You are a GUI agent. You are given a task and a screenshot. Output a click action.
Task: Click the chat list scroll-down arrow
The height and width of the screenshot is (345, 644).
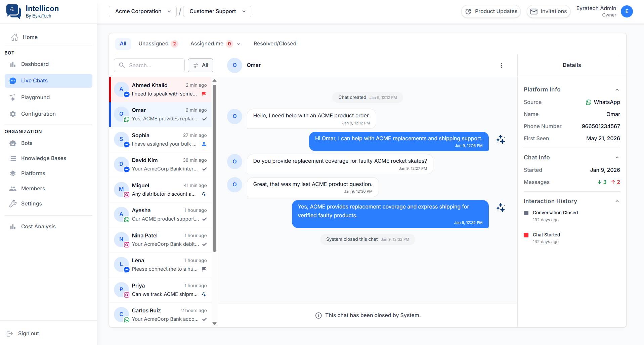click(x=215, y=323)
